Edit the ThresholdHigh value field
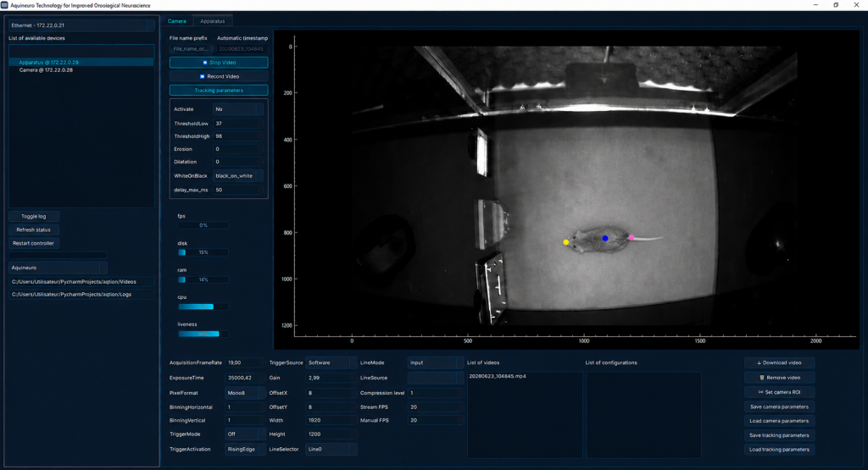 click(238, 136)
